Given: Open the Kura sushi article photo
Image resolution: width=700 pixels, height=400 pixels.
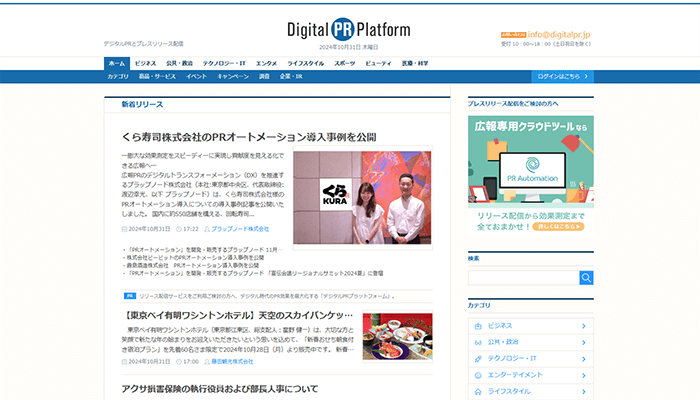Looking at the screenshot, I should click(x=362, y=197).
